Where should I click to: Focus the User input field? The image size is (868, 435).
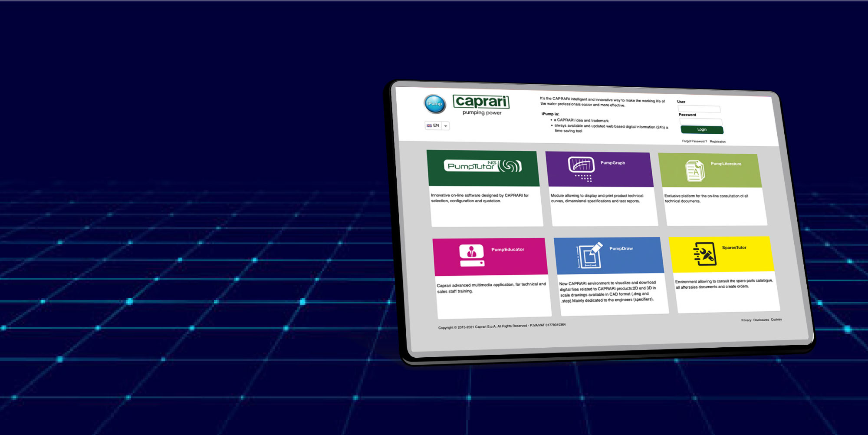[699, 109]
